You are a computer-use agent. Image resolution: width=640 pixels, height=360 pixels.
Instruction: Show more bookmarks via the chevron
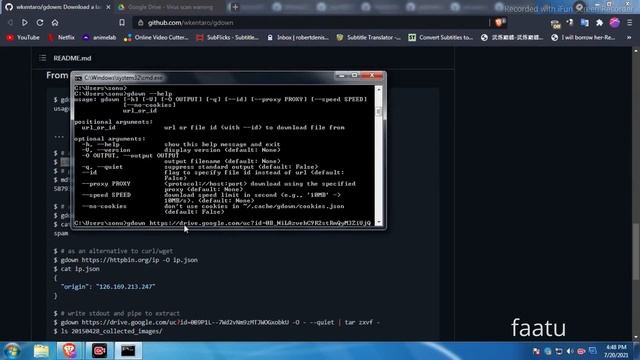[629, 38]
